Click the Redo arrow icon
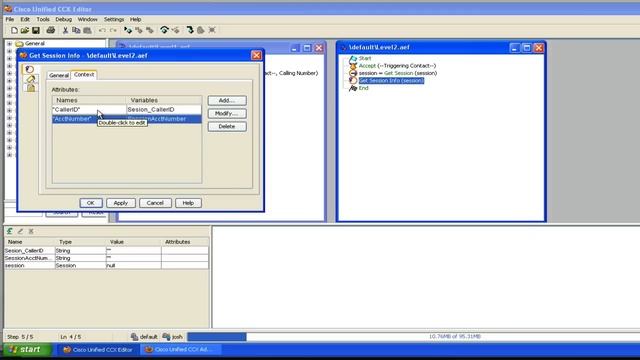 113,30
